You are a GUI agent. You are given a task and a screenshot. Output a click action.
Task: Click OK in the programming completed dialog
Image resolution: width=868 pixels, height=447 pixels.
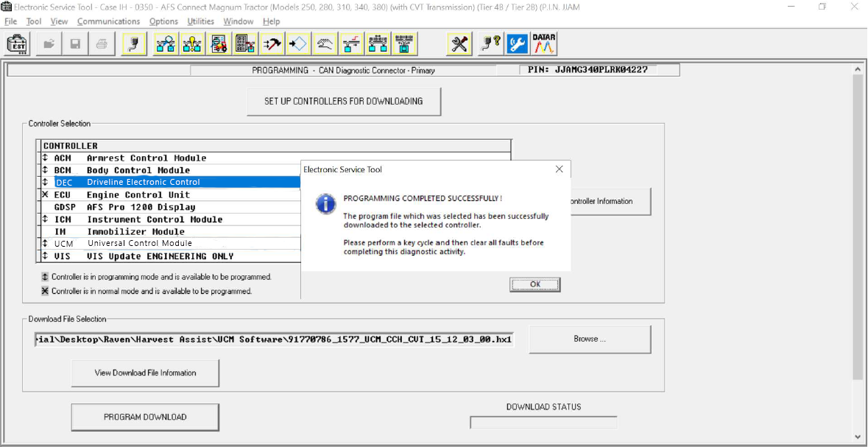click(x=534, y=284)
